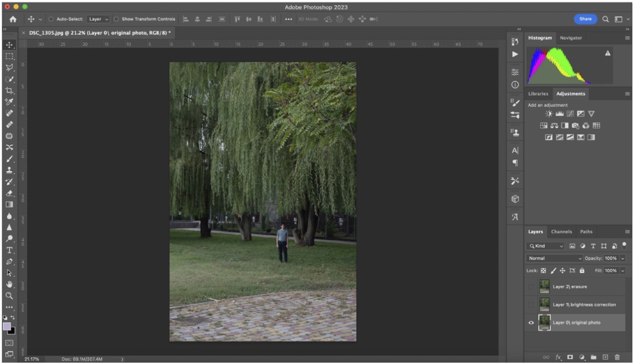The height and width of the screenshot is (364, 634).
Task: Open the Auto-Select Layer dropdown
Action: 98,19
